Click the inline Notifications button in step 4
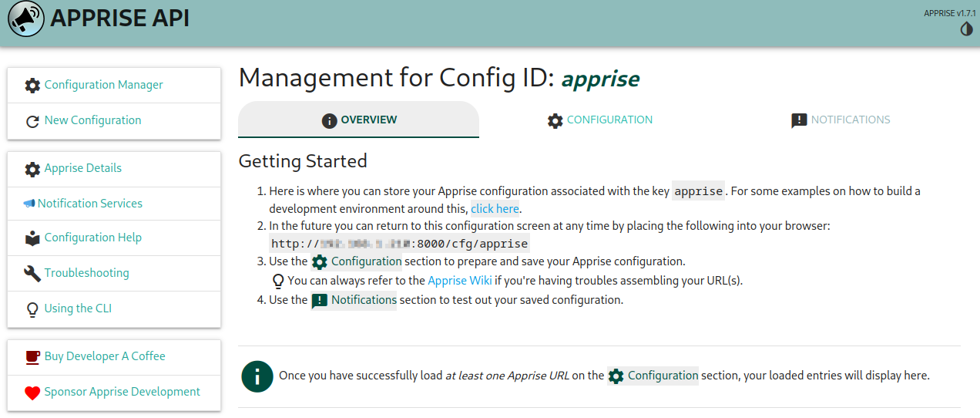The width and height of the screenshot is (980, 418). tap(354, 300)
